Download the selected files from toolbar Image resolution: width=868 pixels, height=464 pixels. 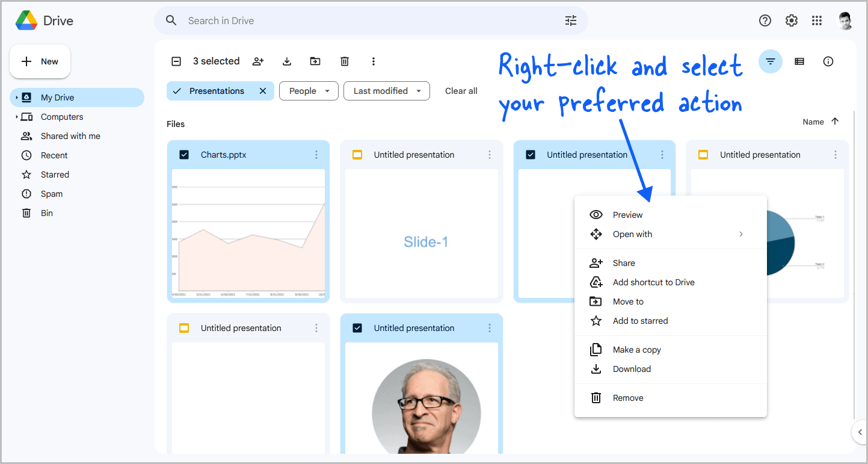[287, 61]
